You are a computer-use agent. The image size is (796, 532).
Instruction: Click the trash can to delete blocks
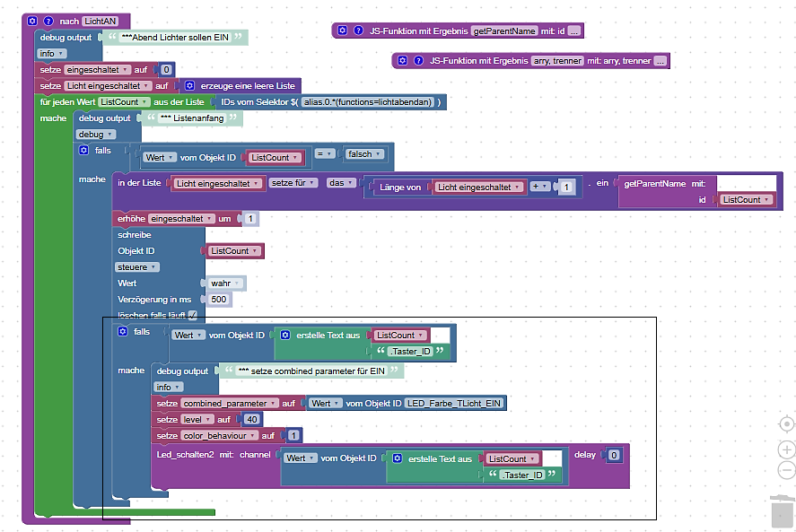(x=783, y=511)
